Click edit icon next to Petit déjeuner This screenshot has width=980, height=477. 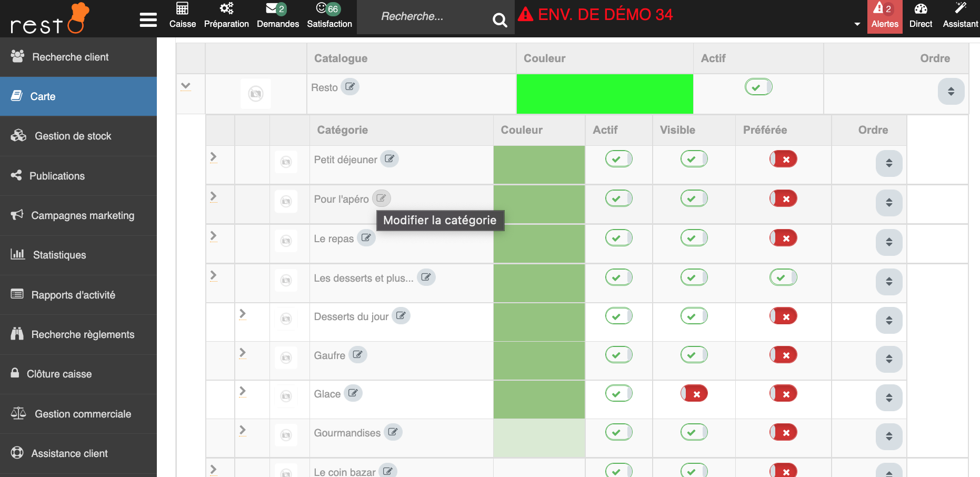389,159
